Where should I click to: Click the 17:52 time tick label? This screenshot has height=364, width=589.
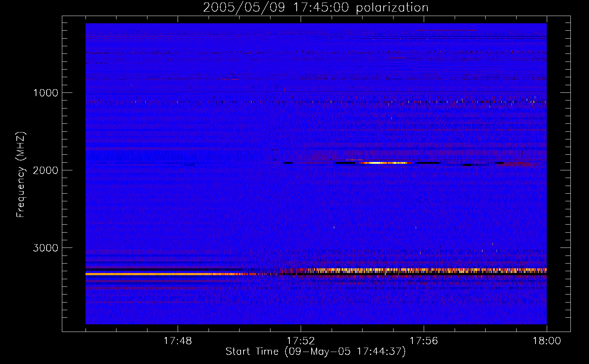[x=301, y=341]
